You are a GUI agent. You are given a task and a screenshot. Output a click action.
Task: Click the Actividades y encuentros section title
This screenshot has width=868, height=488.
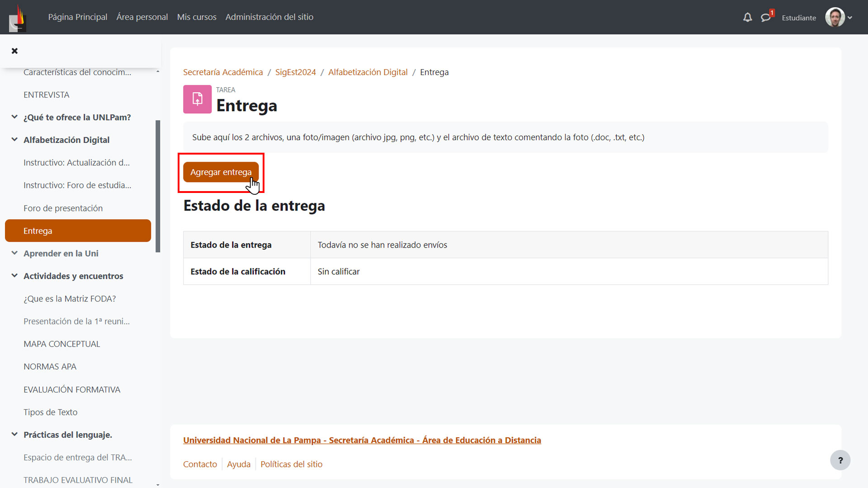tap(73, 276)
